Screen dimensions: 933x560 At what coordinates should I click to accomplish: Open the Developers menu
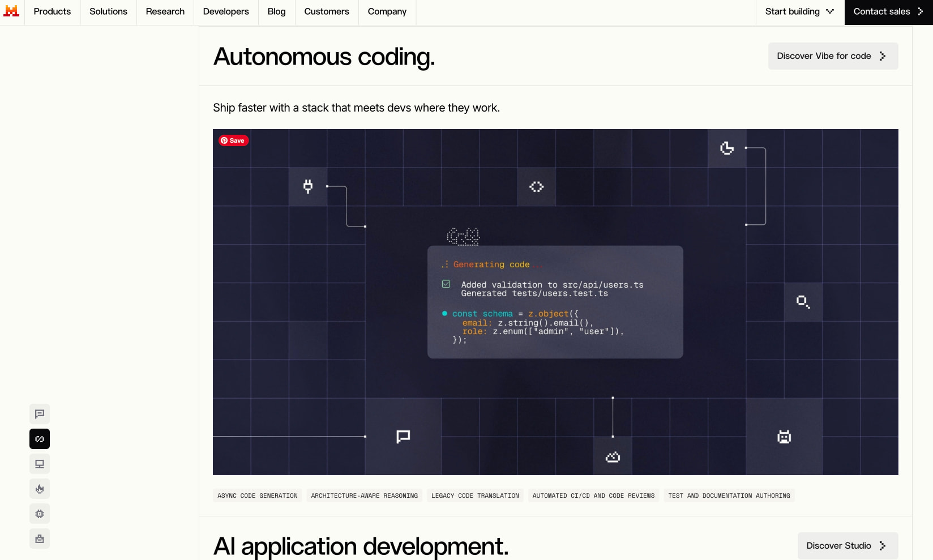(x=226, y=12)
